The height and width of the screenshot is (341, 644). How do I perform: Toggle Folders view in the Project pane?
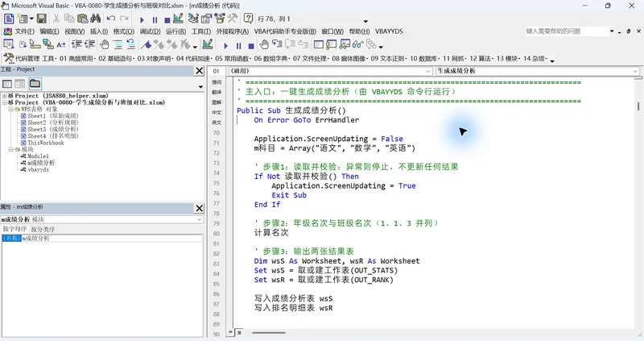(35, 84)
